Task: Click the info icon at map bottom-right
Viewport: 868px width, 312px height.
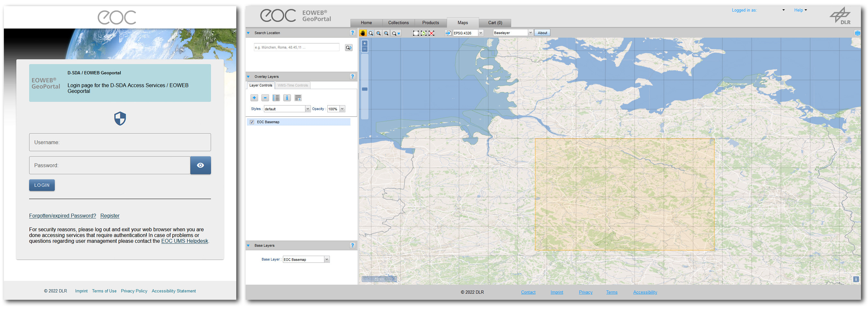Action: pyautogui.click(x=856, y=279)
